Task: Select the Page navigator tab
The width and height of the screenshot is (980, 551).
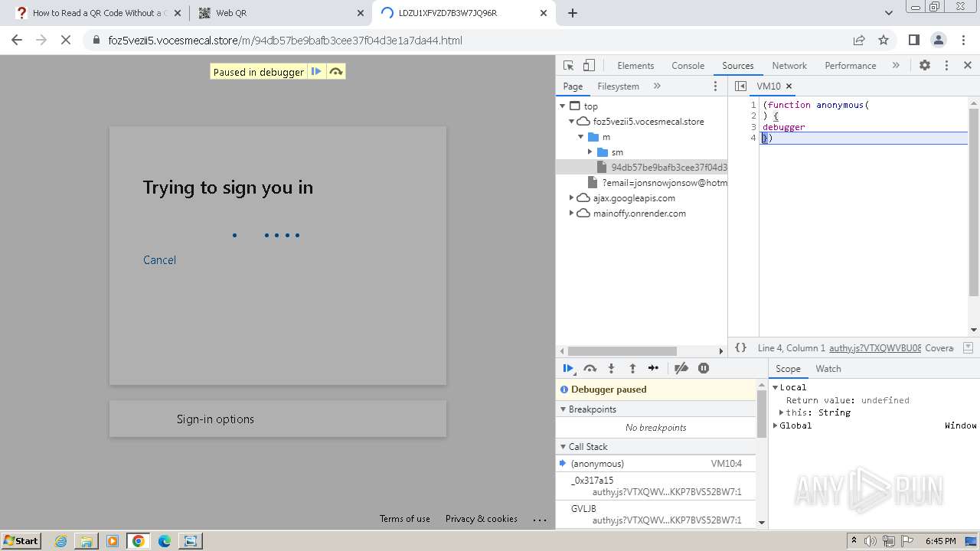Action: (573, 86)
